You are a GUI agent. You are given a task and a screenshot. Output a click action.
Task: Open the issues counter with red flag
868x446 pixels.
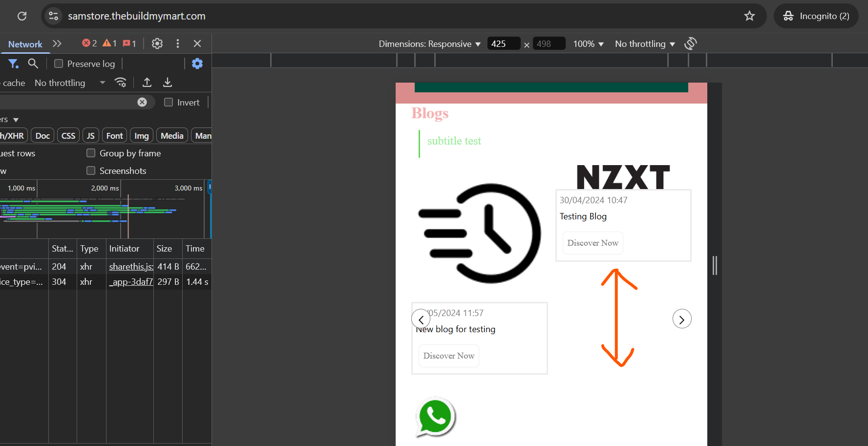[129, 43]
